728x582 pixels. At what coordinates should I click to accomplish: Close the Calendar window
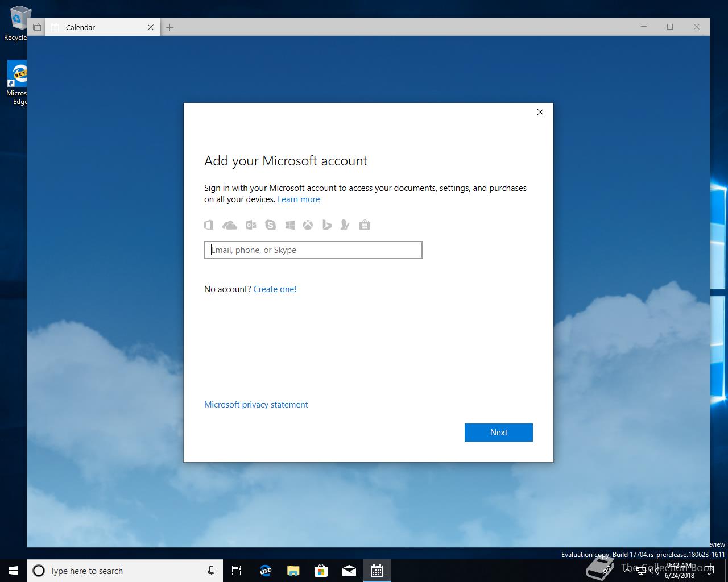(x=697, y=27)
